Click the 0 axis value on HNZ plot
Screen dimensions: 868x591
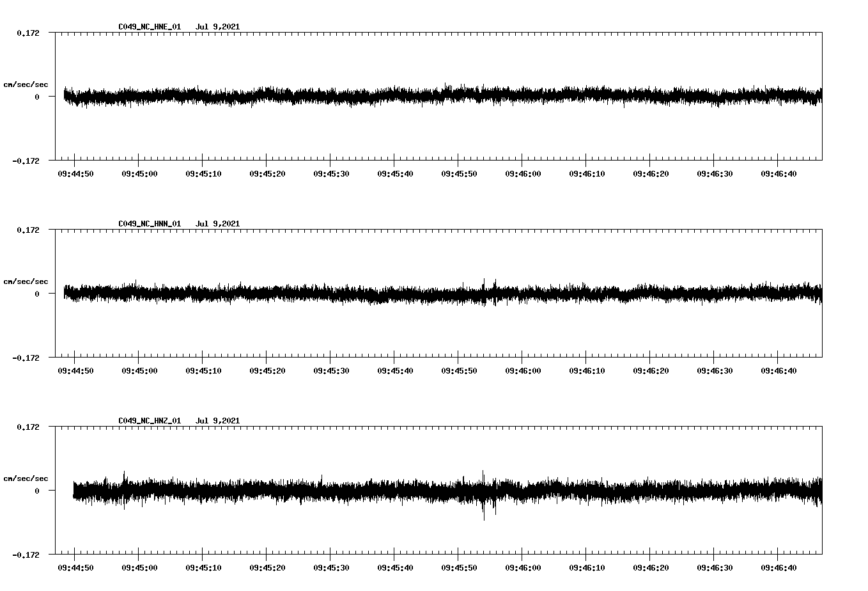click(x=37, y=491)
